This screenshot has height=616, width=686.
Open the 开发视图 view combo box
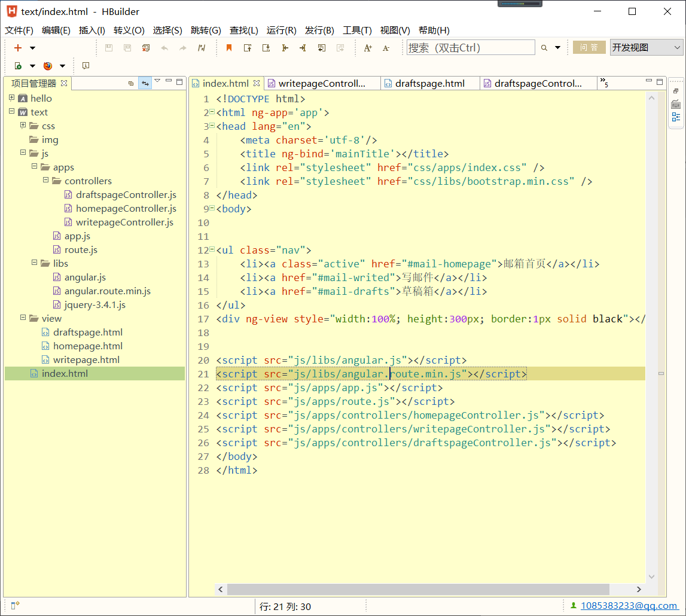click(646, 48)
